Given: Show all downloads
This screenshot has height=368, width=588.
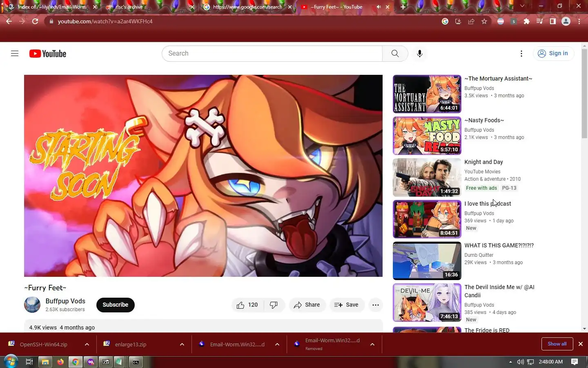Looking at the screenshot, I should 557,344.
